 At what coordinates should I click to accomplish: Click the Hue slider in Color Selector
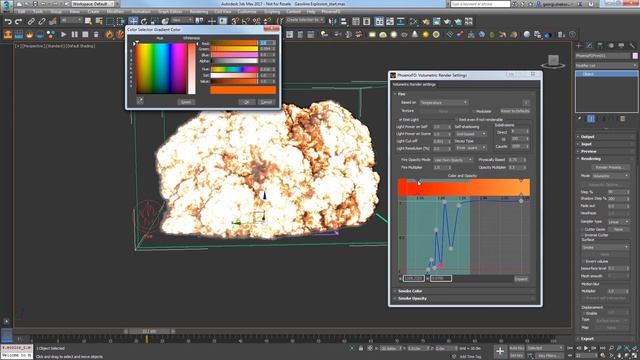[x=234, y=69]
